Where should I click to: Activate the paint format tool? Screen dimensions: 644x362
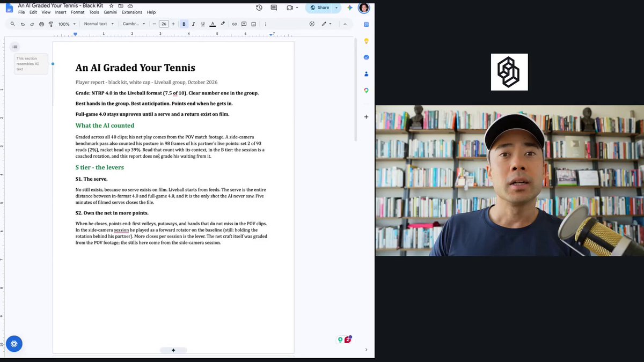click(51, 24)
